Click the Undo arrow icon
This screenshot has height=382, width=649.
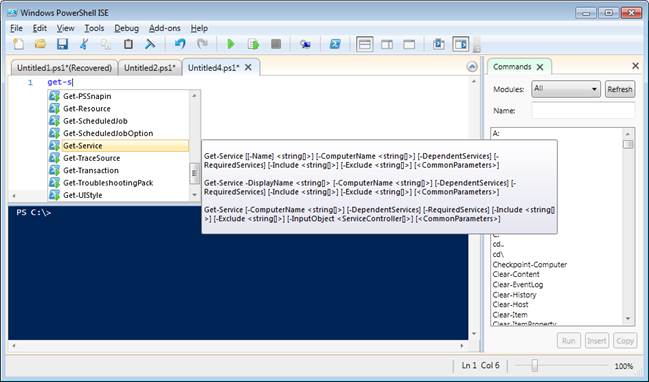180,44
